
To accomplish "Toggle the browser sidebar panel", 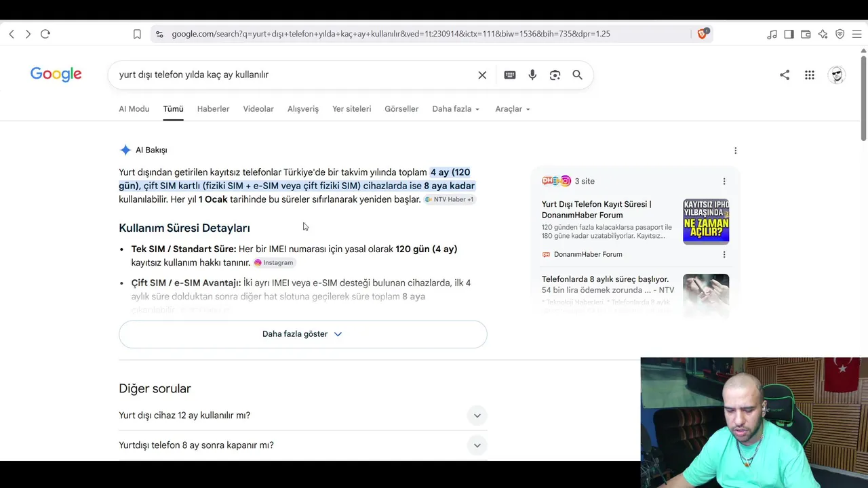I will 789,34.
